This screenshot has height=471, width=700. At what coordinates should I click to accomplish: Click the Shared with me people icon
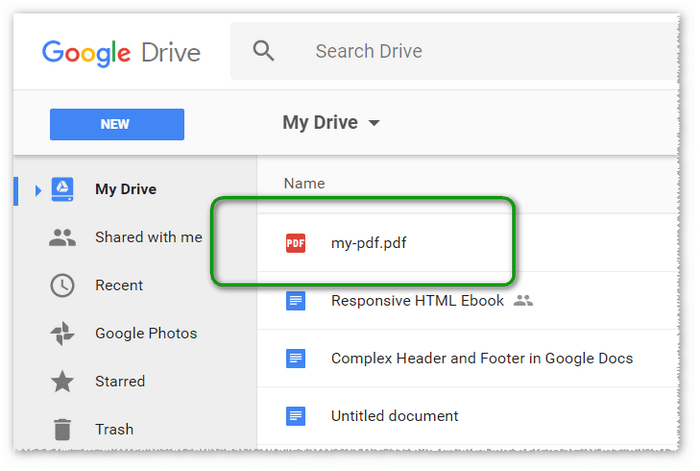pos(62,237)
